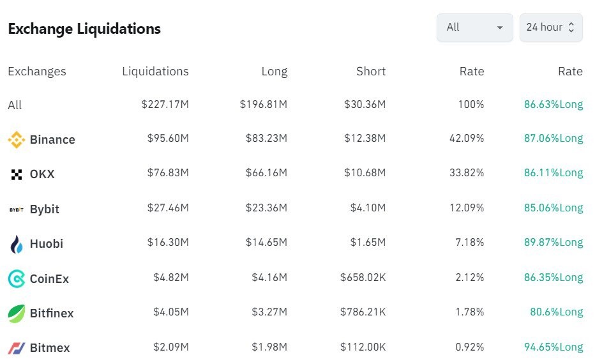This screenshot has width=595, height=364.
Task: Open the Binance exchange link
Action: click(52, 140)
